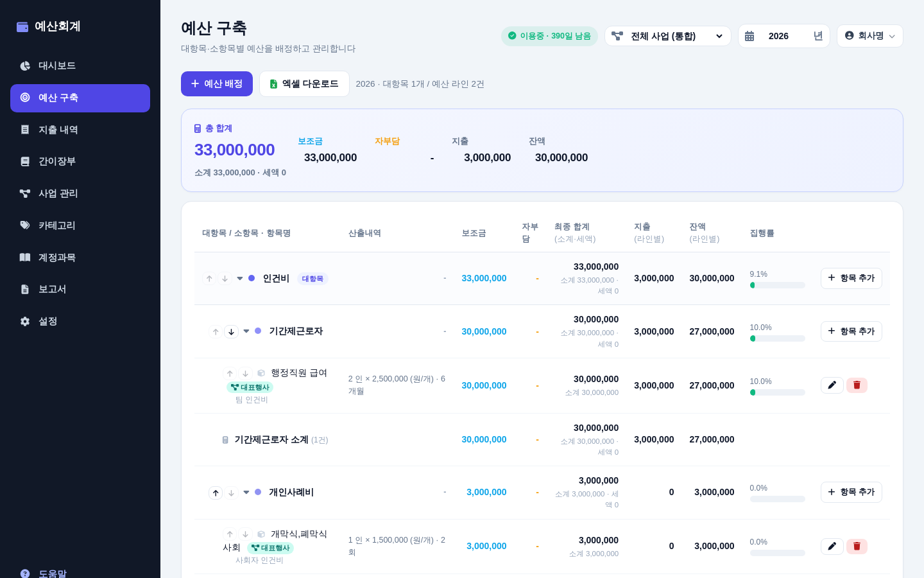
Task: Click the 개인사례비 color dot
Action: pos(258,492)
